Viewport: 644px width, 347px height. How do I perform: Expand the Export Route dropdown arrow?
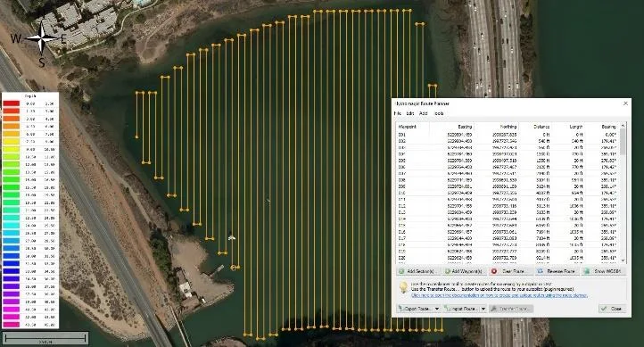(x=437, y=309)
